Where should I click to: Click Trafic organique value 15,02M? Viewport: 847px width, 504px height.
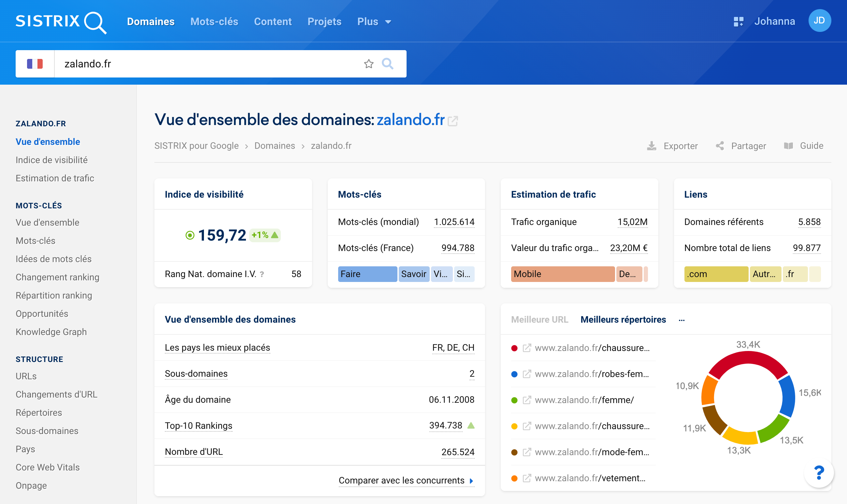tap(632, 222)
